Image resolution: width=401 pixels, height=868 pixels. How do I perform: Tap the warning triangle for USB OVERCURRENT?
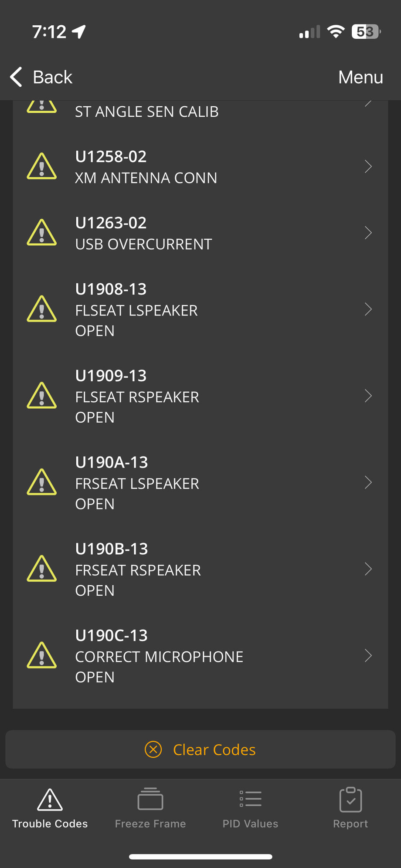click(42, 233)
